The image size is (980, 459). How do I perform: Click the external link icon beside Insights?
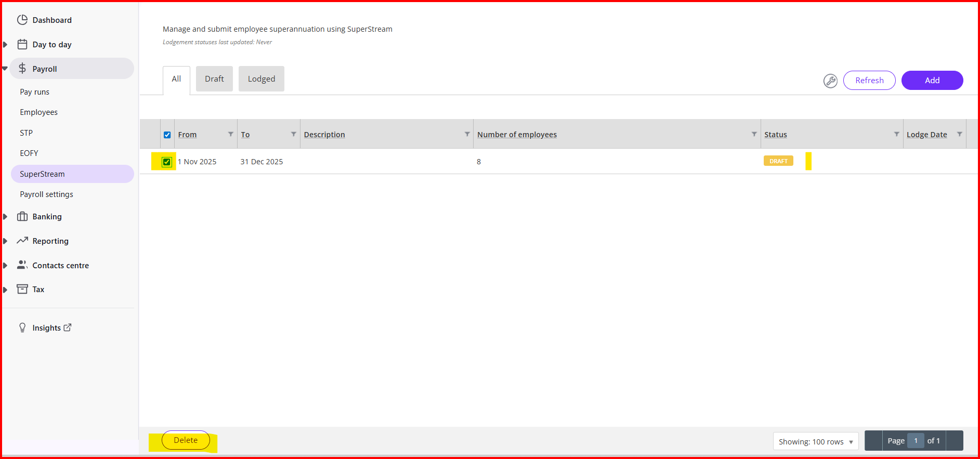pos(68,327)
